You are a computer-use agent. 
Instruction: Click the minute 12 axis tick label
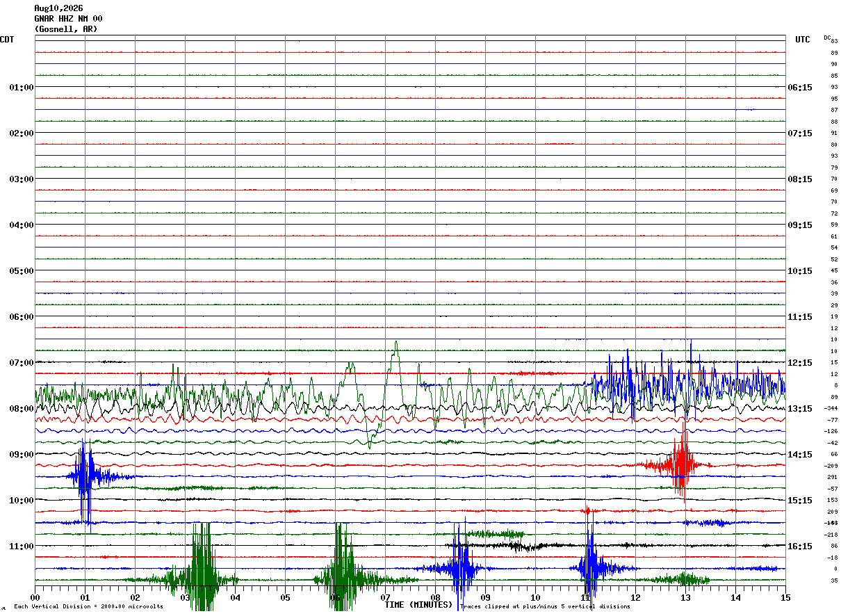point(635,597)
